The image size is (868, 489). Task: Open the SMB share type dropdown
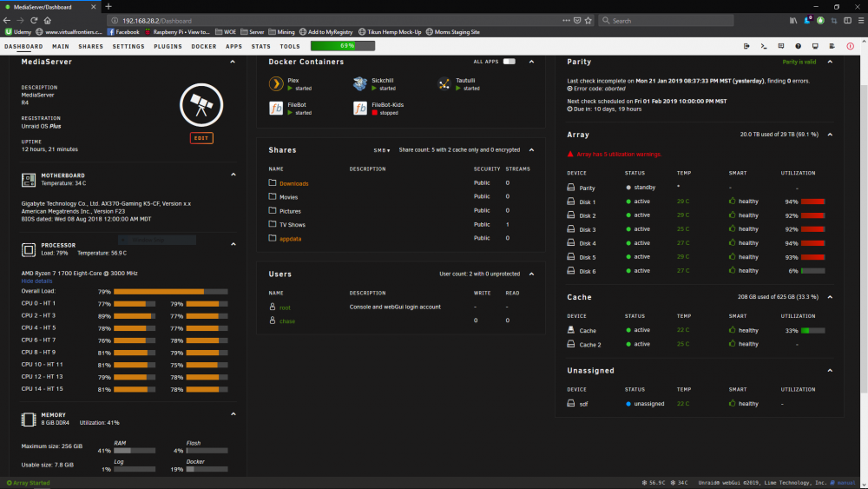tap(381, 150)
